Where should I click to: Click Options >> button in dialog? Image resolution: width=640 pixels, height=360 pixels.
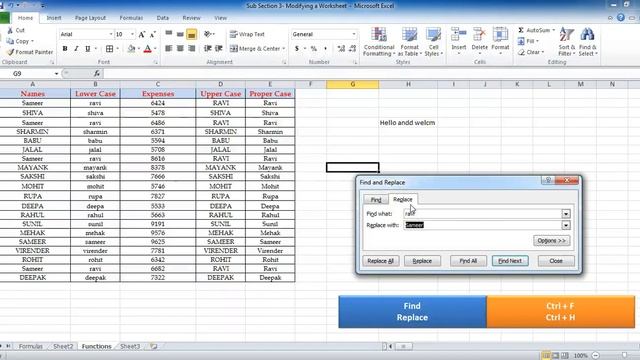pos(551,240)
